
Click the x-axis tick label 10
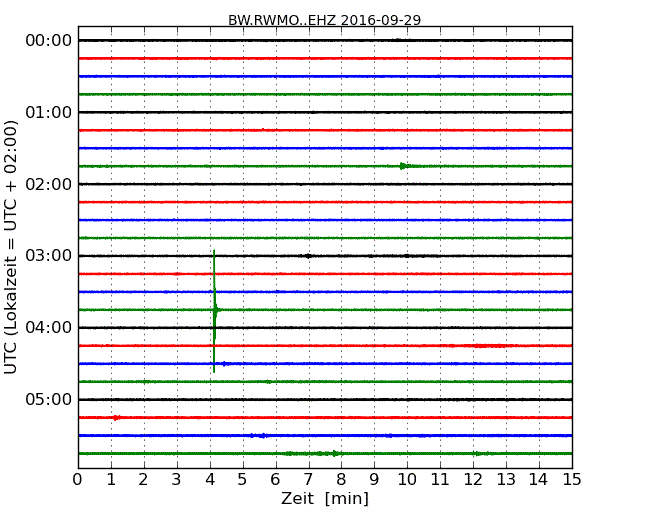[x=407, y=480]
